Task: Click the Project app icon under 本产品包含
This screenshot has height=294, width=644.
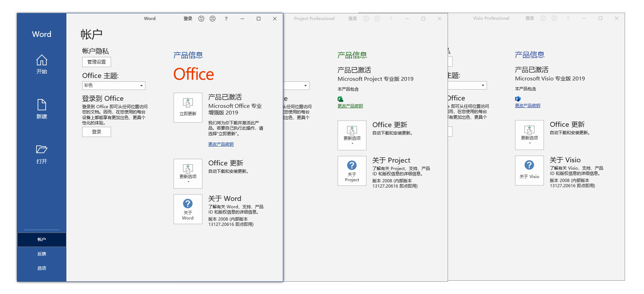Action: [x=340, y=99]
